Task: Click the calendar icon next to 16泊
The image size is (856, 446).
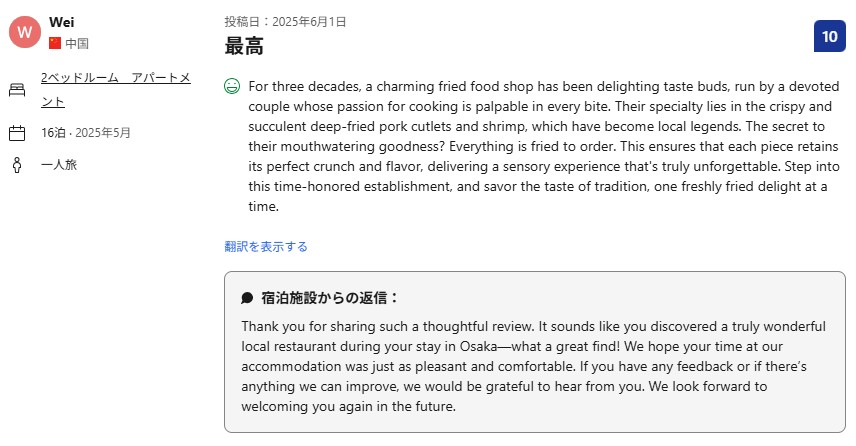Action: point(17,133)
